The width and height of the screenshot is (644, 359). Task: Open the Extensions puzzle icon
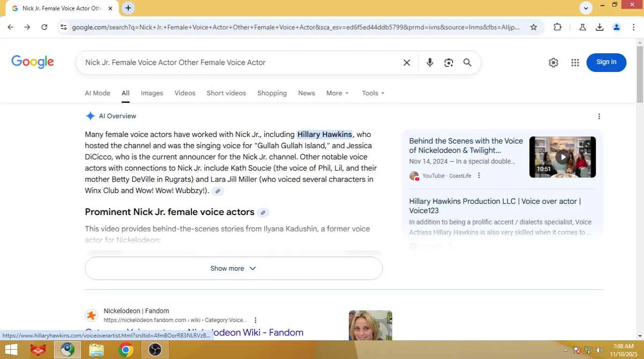pos(557,27)
